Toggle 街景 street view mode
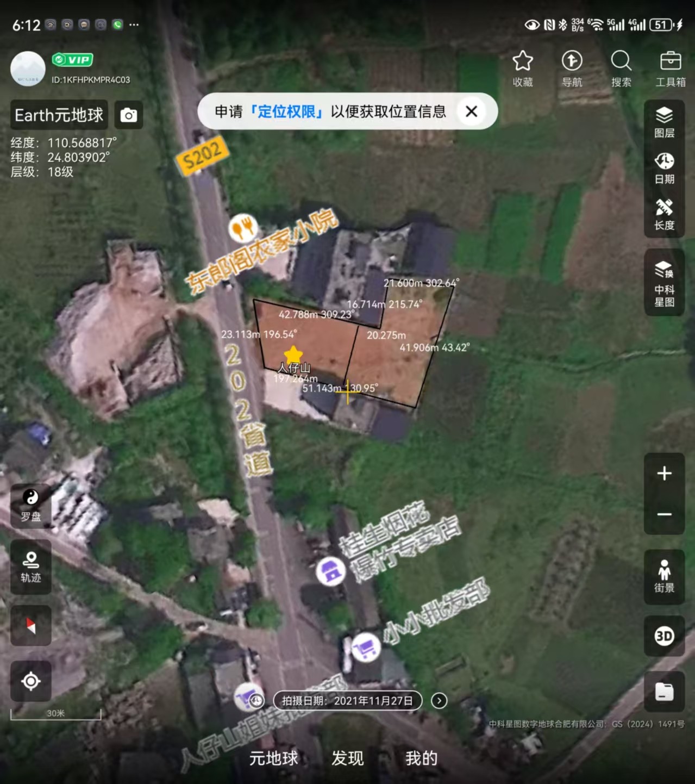The image size is (695, 784). (x=664, y=576)
